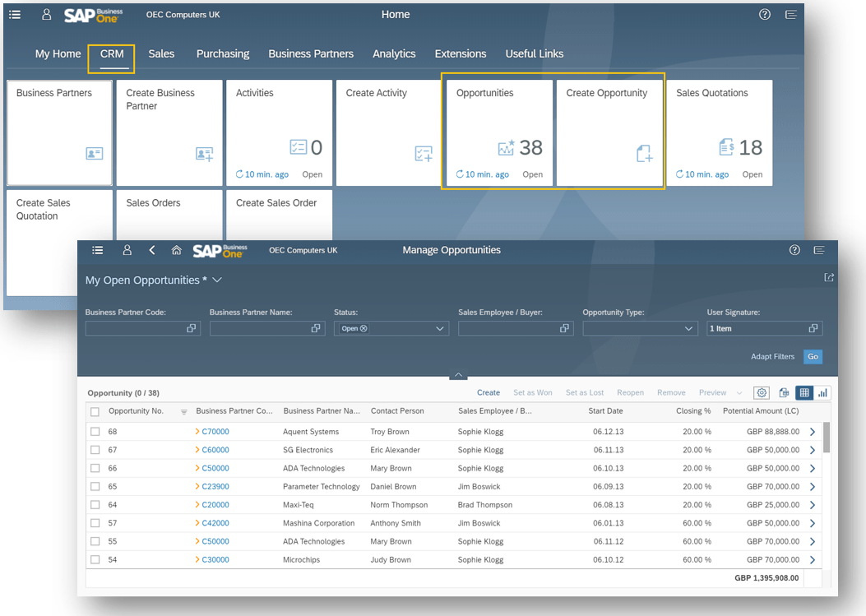866x616 pixels.
Task: Open the Create Opportunity tile
Action: click(x=609, y=132)
